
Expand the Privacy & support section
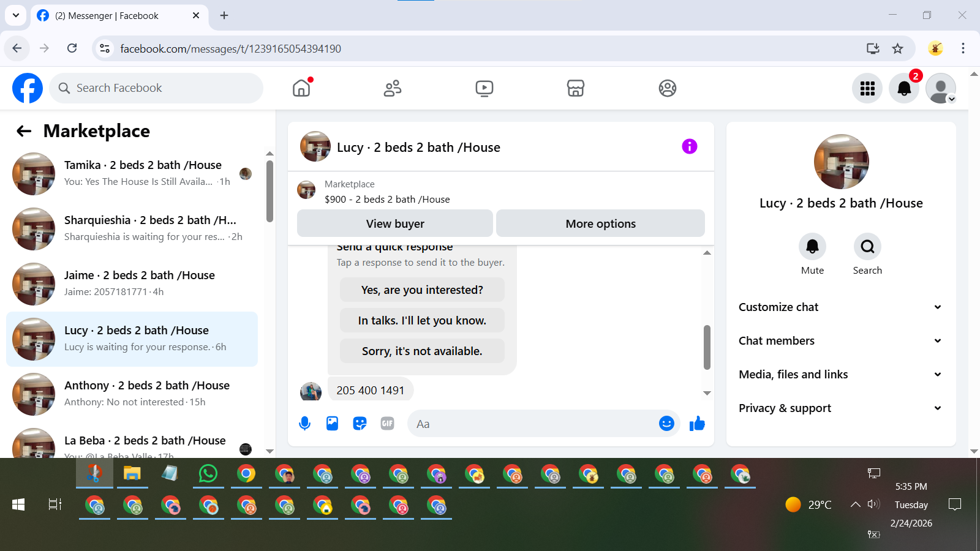click(x=840, y=408)
